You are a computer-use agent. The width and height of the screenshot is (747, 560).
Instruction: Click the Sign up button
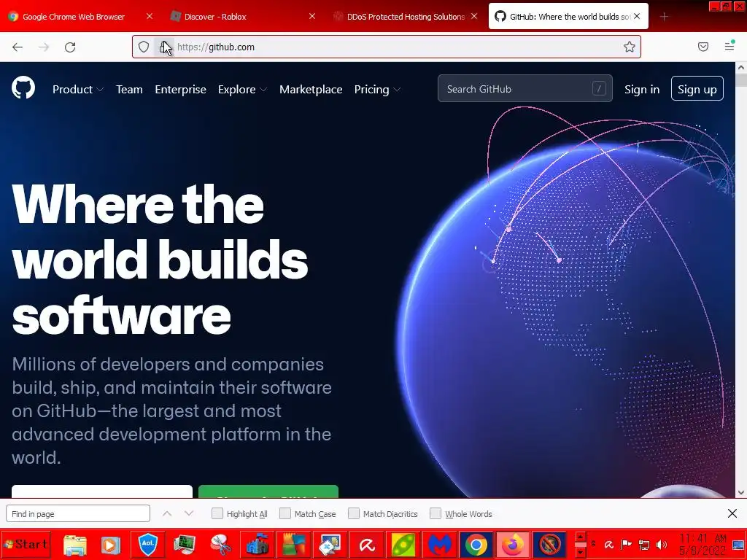[697, 88]
